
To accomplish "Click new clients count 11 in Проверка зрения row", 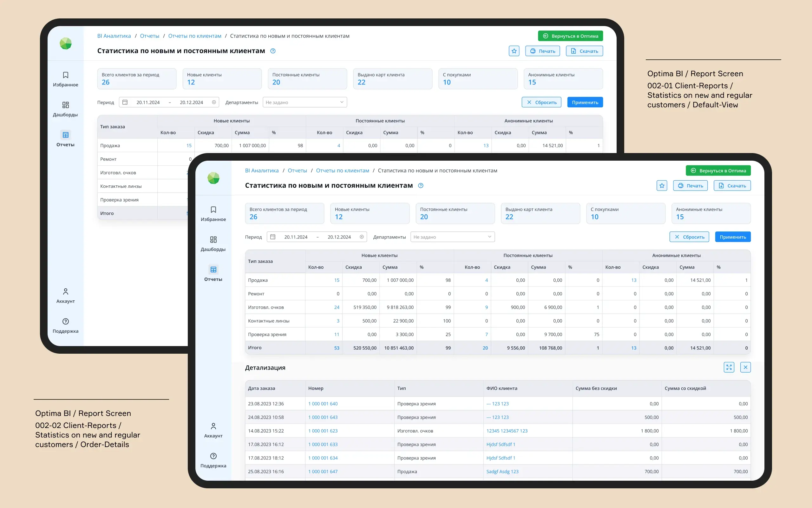I will [337, 334].
